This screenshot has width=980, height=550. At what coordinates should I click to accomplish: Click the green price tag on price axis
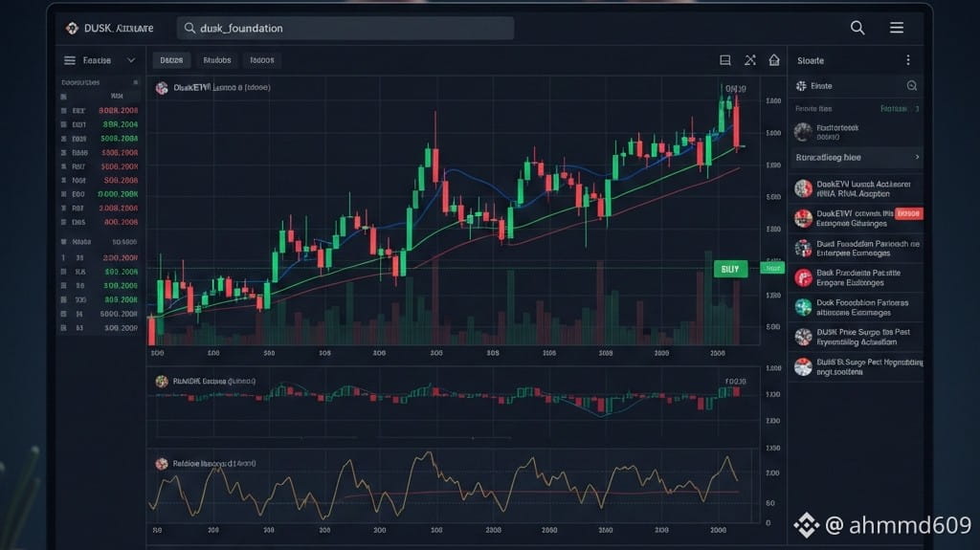click(772, 268)
